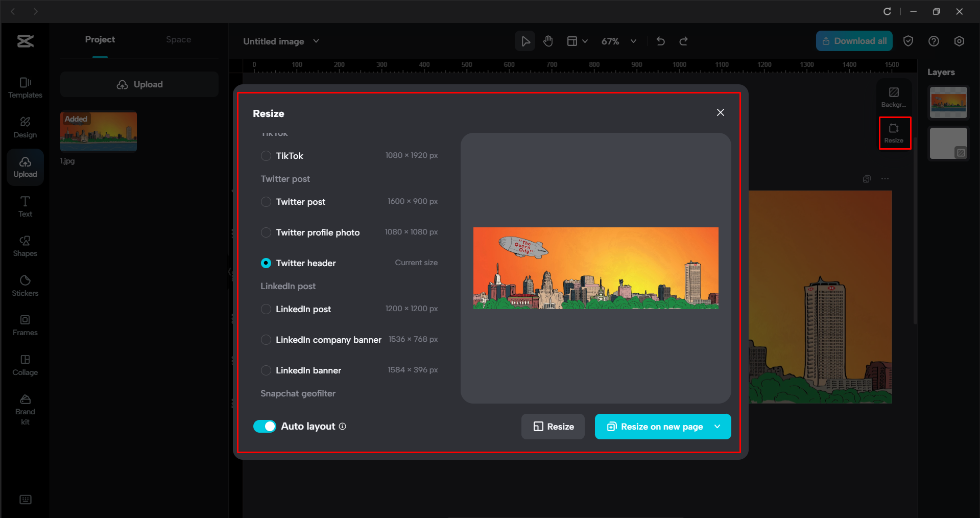Open the Text panel

point(25,206)
